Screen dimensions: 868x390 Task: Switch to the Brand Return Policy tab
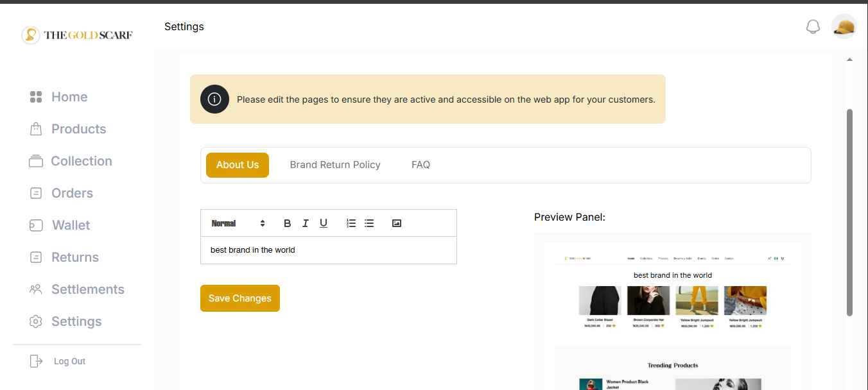point(335,165)
